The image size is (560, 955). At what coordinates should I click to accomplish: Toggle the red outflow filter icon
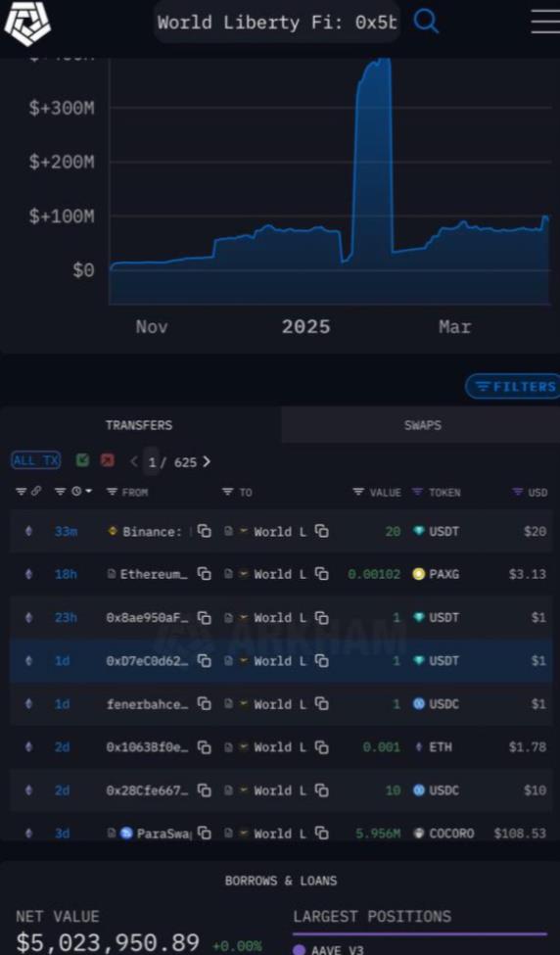[107, 460]
